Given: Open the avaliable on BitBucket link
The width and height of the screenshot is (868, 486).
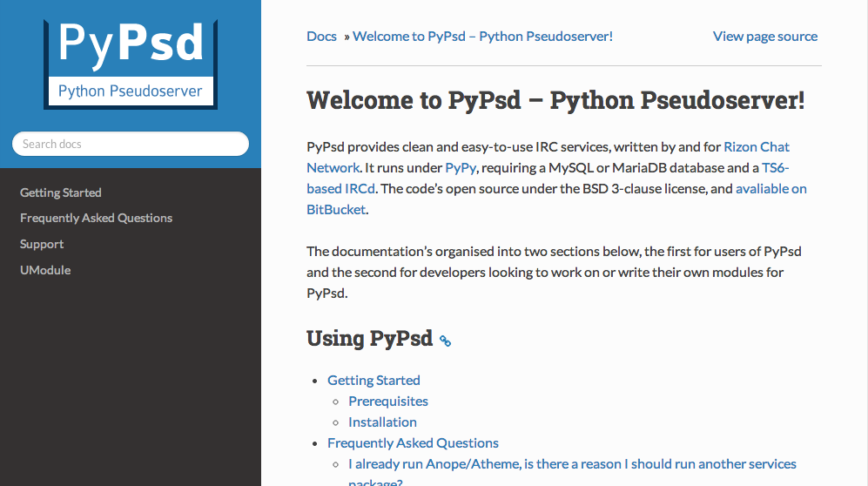Looking at the screenshot, I should pyautogui.click(x=770, y=189).
